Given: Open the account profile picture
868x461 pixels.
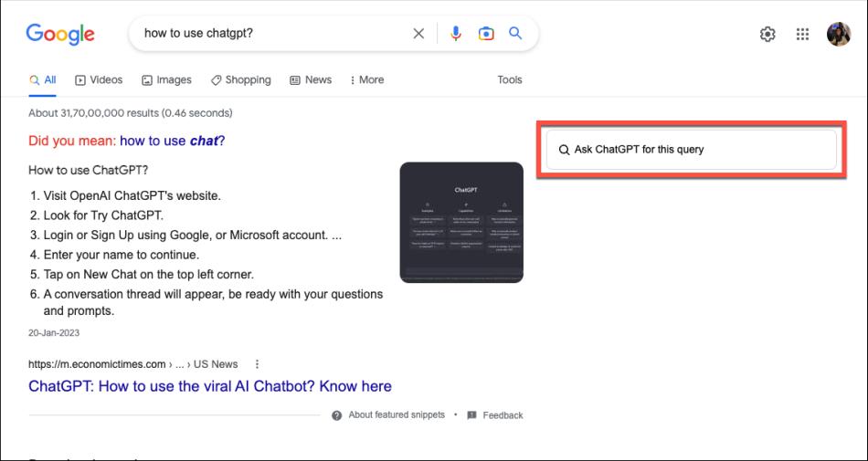Looking at the screenshot, I should 839,35.
